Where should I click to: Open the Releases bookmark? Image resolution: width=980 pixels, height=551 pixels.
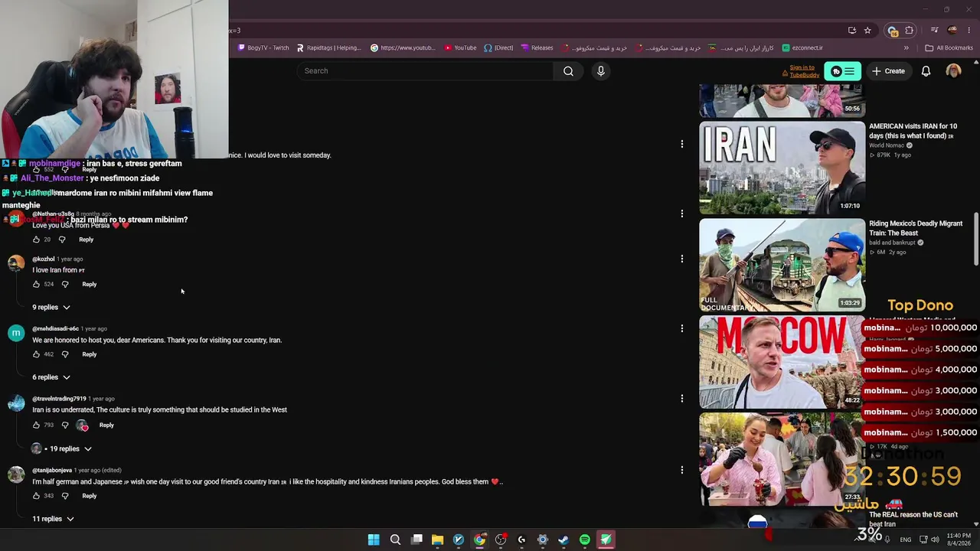(x=537, y=48)
